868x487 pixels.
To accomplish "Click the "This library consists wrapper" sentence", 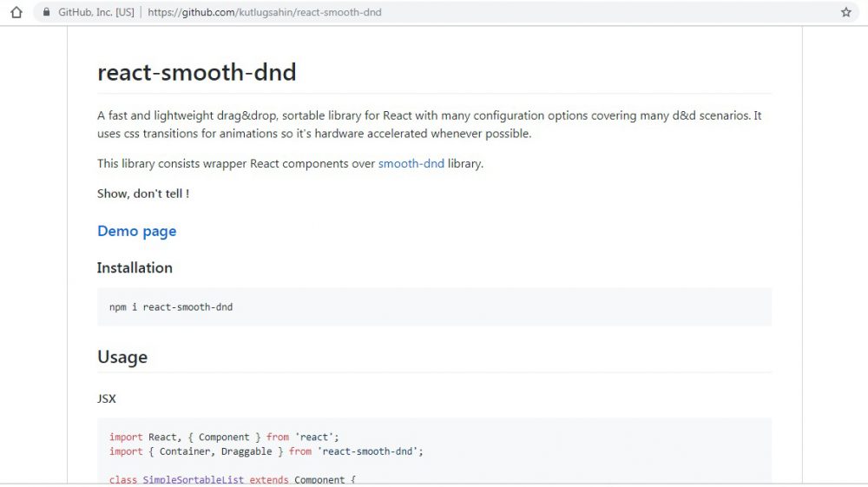I will click(236, 163).
